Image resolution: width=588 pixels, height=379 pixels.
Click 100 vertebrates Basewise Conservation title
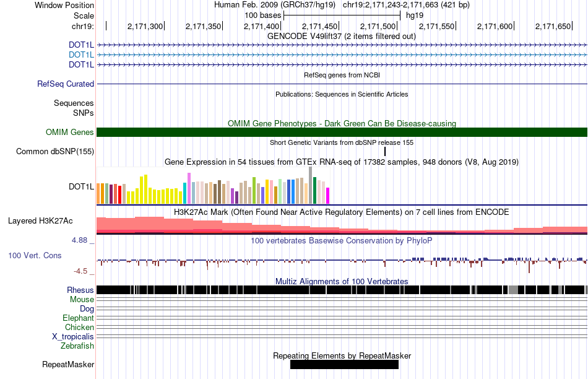(x=341, y=240)
